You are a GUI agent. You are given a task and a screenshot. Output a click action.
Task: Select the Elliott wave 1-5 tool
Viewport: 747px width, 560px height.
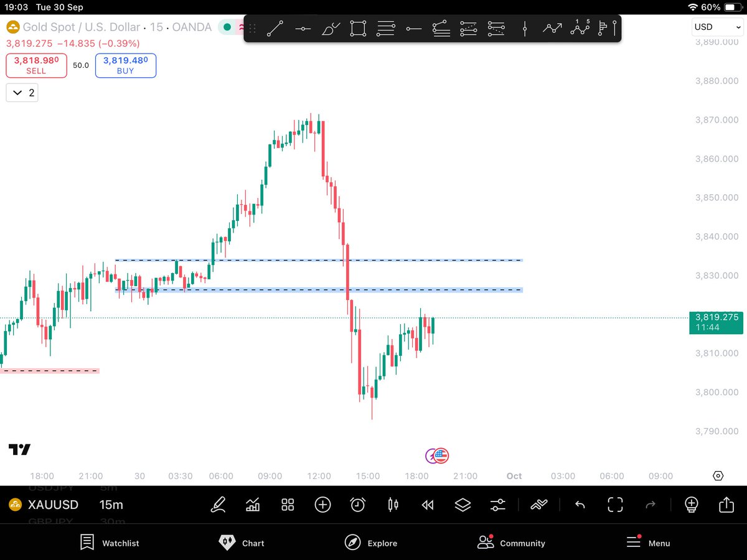click(x=580, y=28)
